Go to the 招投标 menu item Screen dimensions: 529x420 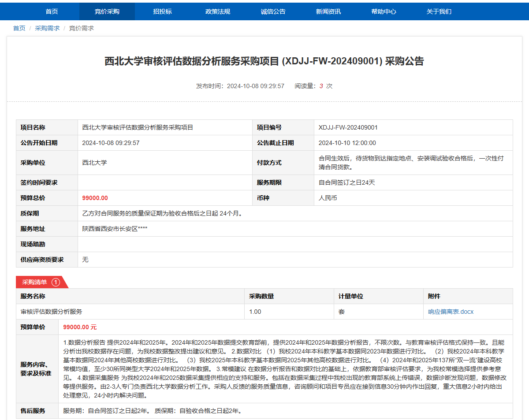[162, 11]
